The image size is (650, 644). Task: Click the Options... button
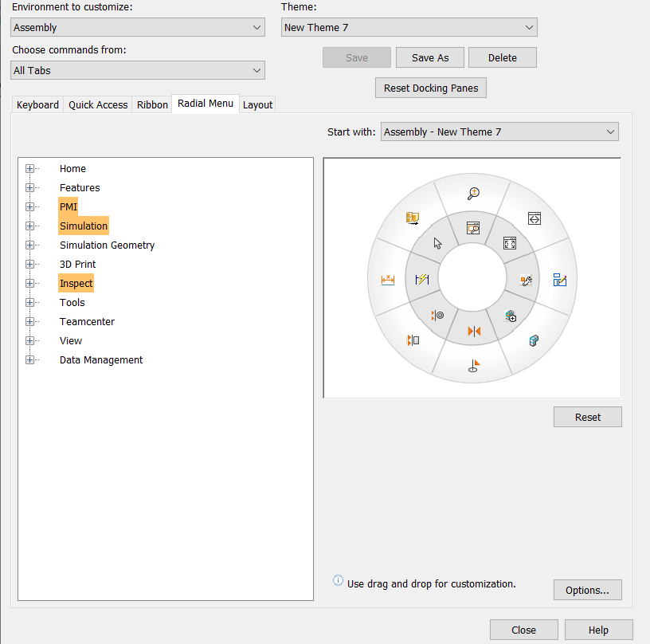point(587,590)
